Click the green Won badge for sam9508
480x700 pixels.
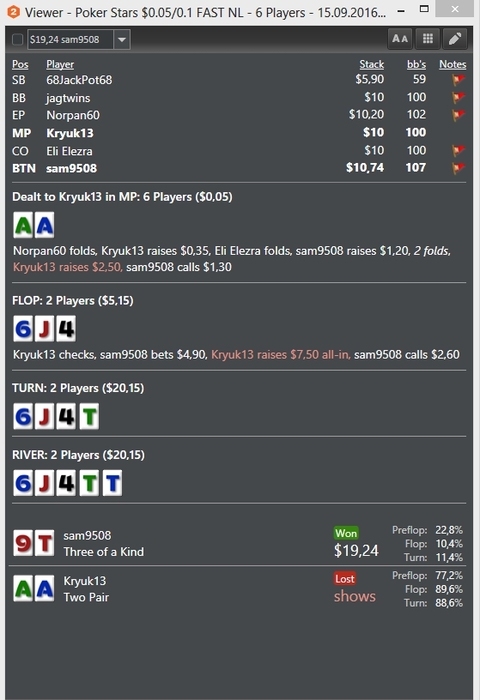pos(346,533)
